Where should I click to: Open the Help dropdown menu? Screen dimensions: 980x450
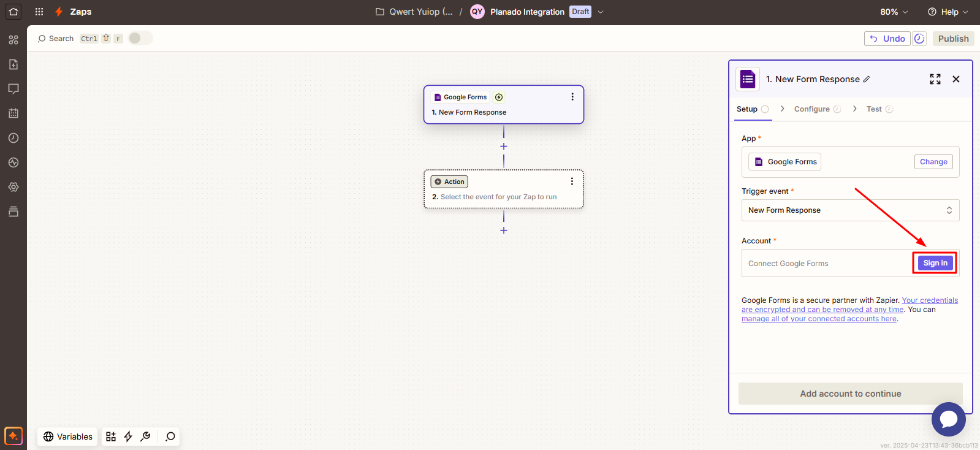(948, 12)
